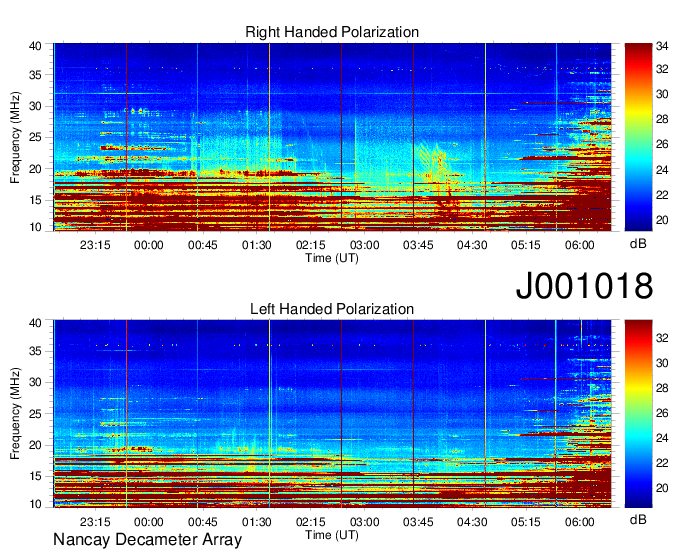The width and height of the screenshot is (680, 552).
Task: Click the Right Handed panel's color bar
Action: tap(638, 137)
